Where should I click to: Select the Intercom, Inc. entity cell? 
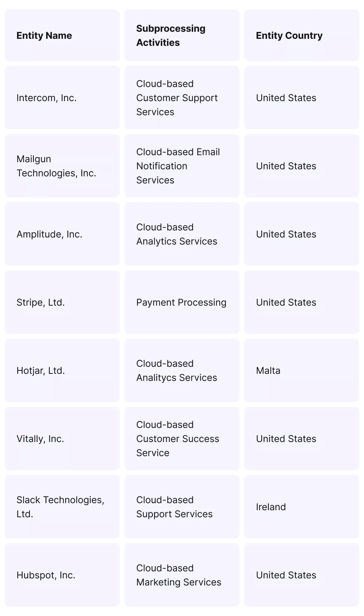pos(62,98)
